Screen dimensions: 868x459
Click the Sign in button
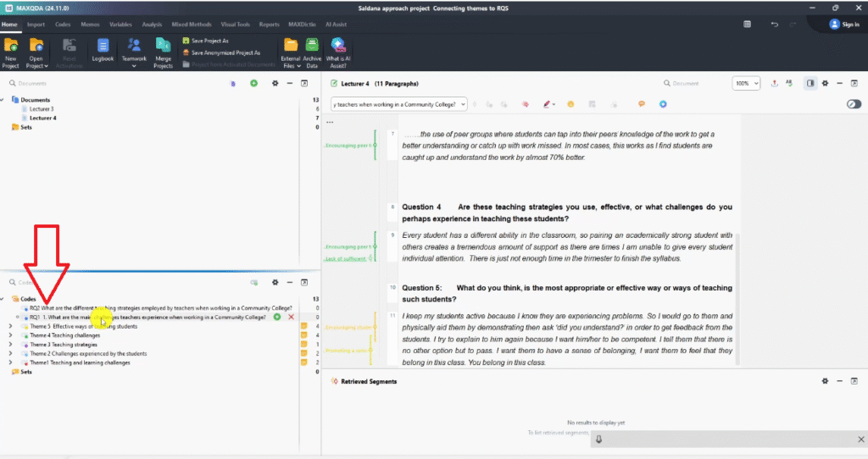point(843,25)
